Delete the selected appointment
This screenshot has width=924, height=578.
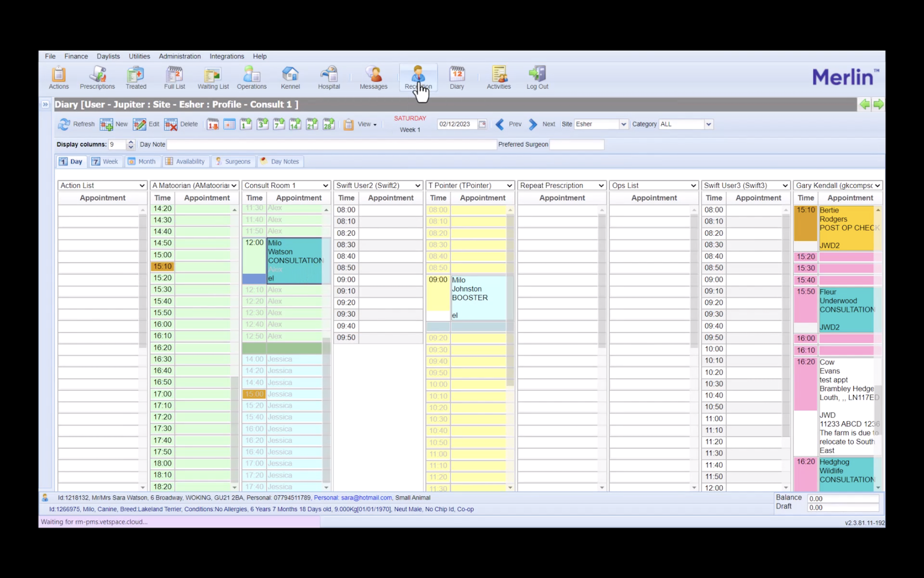tap(181, 124)
